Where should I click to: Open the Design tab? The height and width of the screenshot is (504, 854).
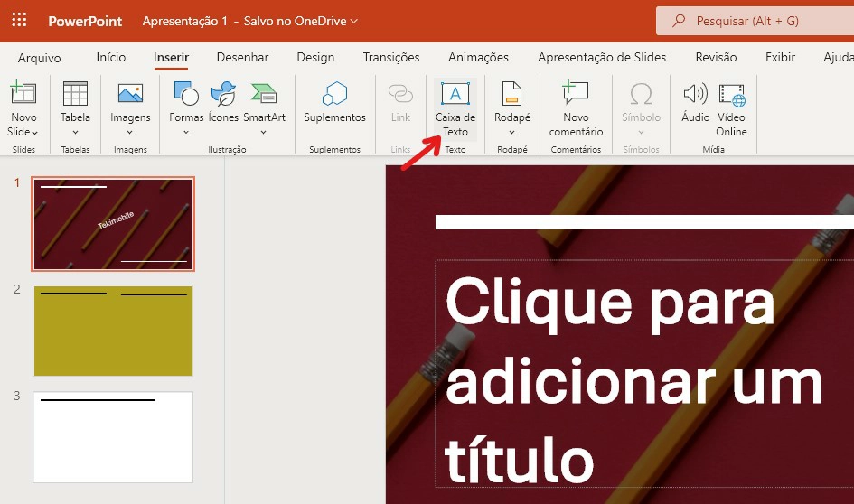click(x=315, y=57)
